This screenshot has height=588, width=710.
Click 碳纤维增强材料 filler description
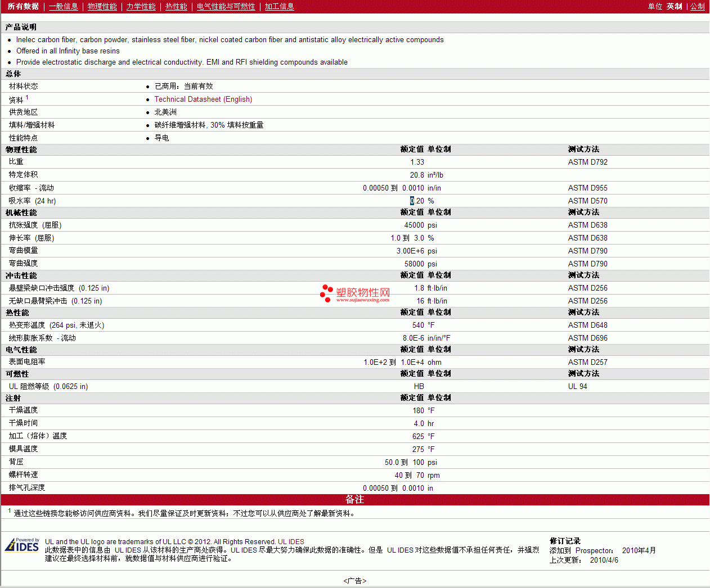tap(180, 125)
